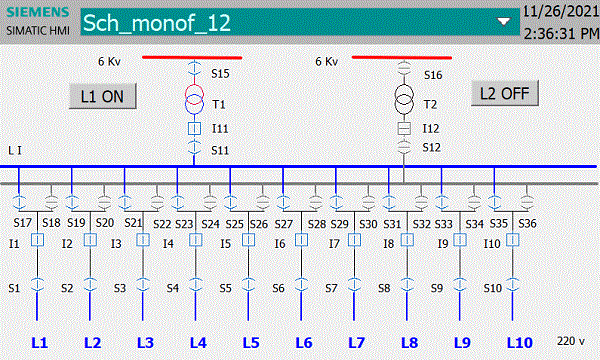Toggle the S17 busbar disconnector
The width and height of the screenshot is (600, 360).
click(19, 202)
